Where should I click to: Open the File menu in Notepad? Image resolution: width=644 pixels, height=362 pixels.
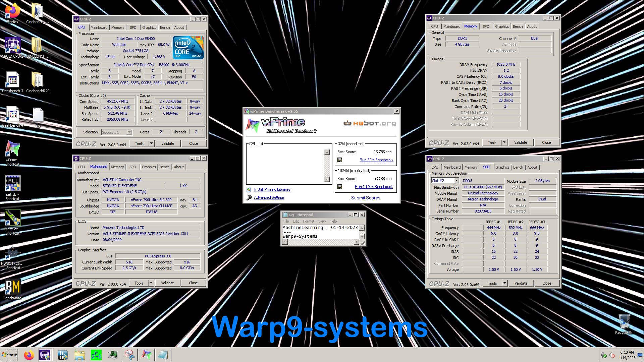point(286,221)
